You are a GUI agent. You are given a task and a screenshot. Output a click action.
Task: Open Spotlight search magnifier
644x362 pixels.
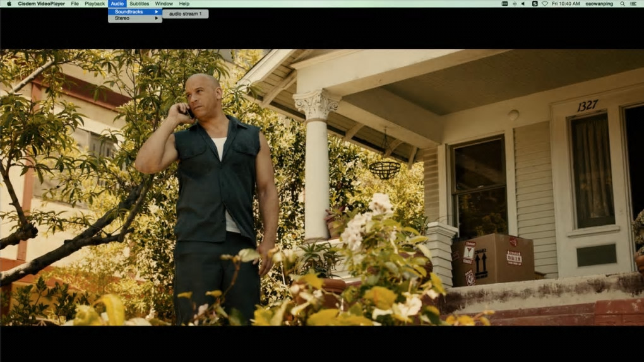tap(623, 4)
